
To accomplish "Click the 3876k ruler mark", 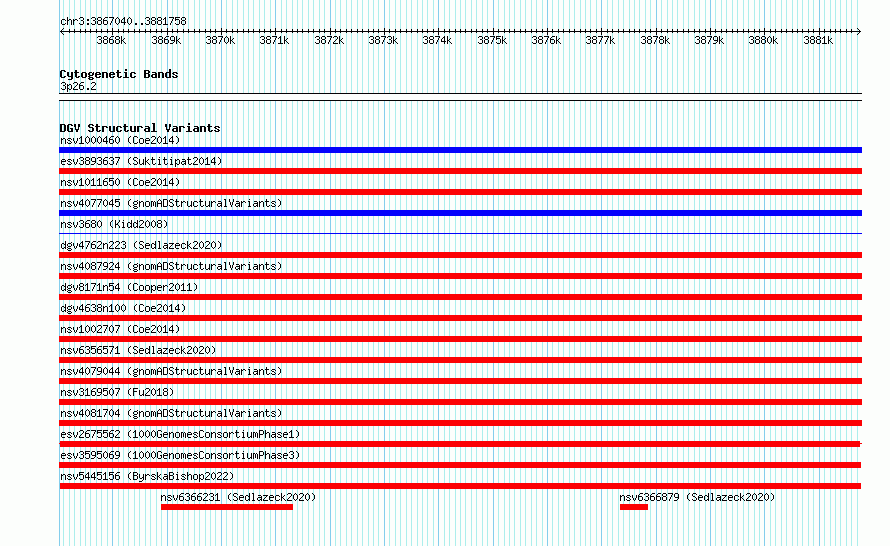I will 546,40.
